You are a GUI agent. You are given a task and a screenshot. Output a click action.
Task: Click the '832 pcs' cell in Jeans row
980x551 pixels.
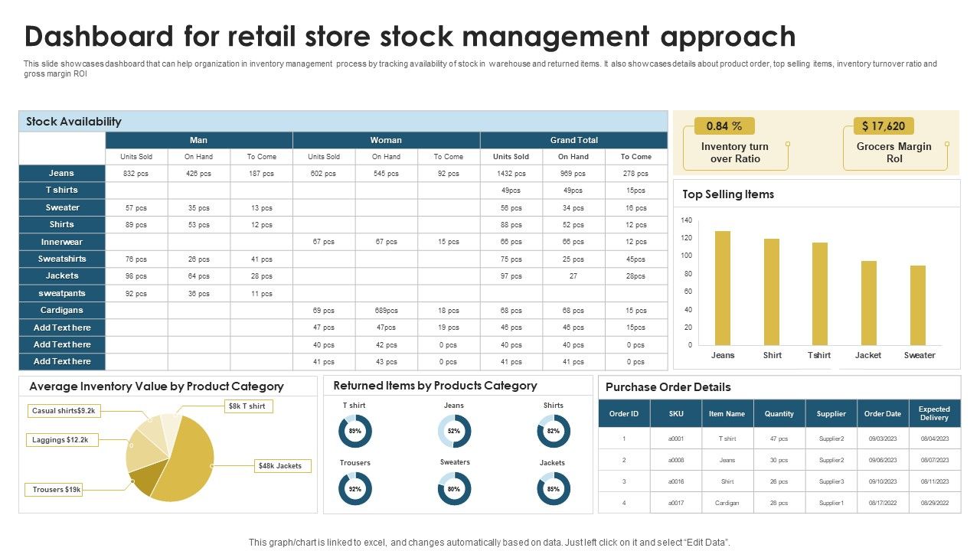point(136,174)
